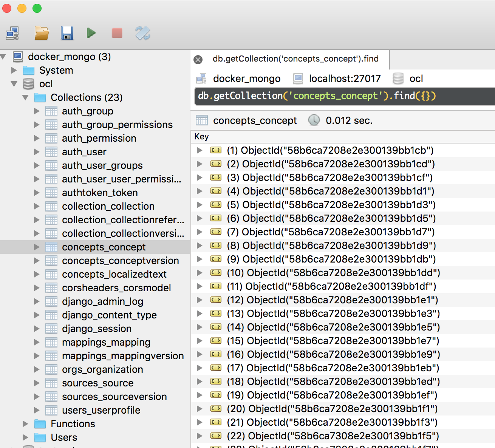495x448 pixels.
Task: Click the green macOS zoom window button
Action: (37, 8)
